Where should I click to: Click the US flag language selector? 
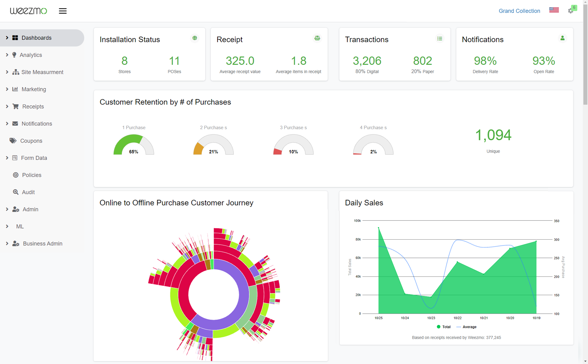point(554,10)
